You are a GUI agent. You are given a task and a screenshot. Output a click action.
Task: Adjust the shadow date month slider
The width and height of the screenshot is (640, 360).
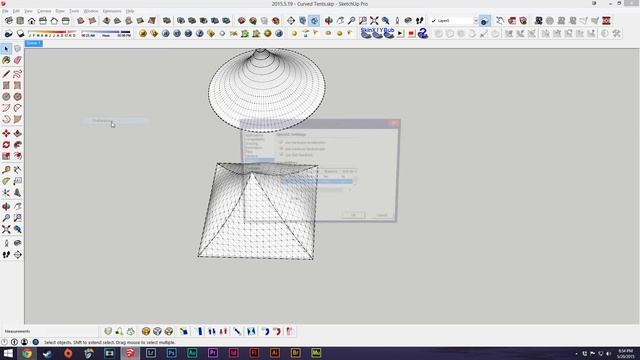tap(52, 33)
